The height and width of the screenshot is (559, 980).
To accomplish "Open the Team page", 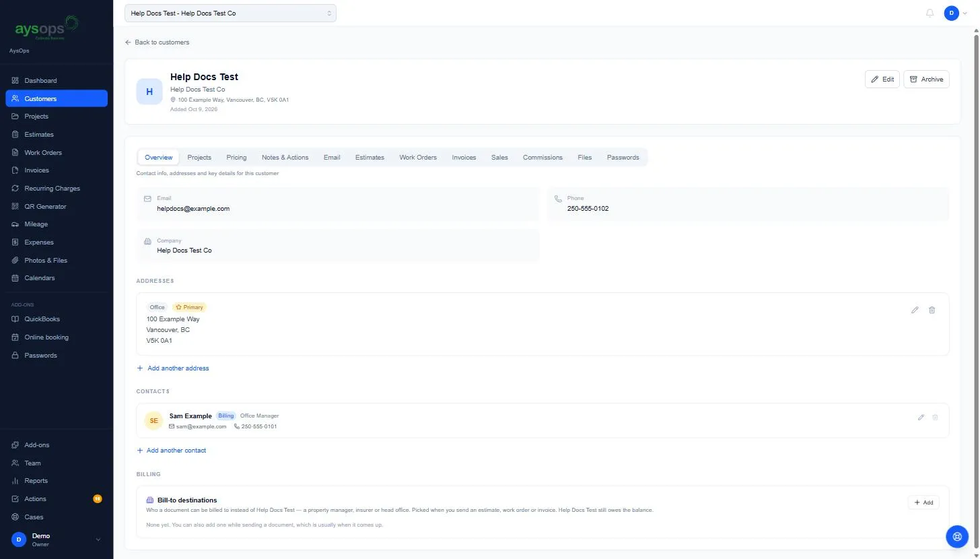I will click(x=57, y=463).
